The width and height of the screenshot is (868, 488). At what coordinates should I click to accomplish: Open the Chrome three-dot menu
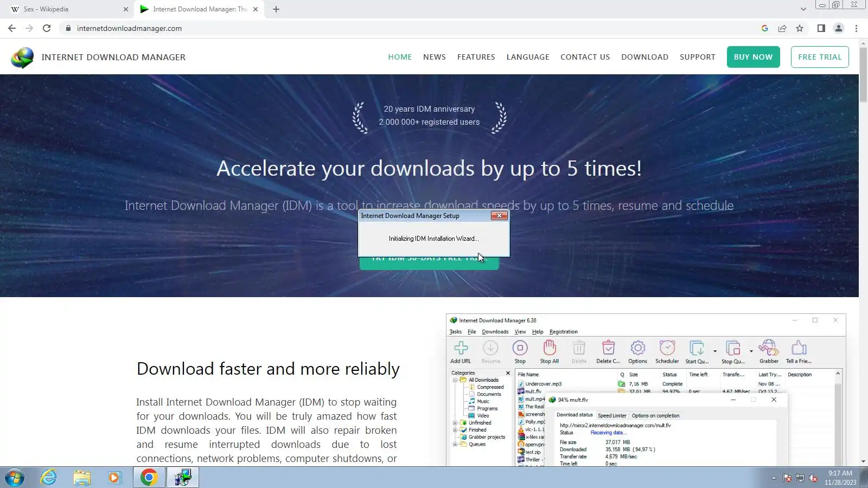[857, 28]
